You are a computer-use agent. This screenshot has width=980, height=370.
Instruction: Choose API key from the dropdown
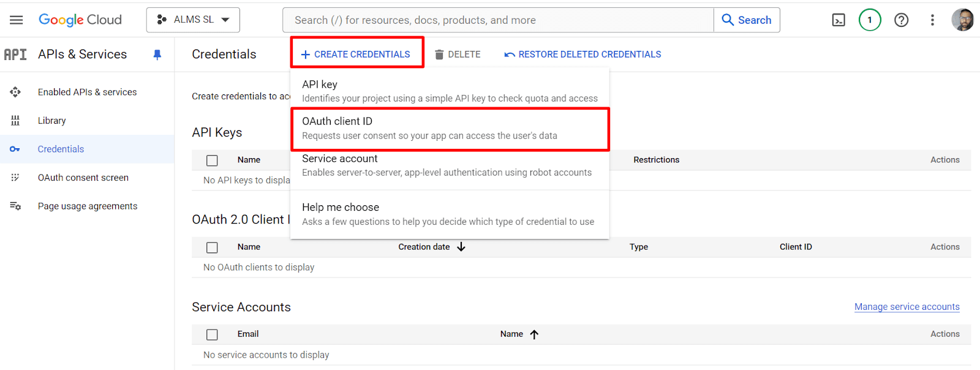point(450,91)
